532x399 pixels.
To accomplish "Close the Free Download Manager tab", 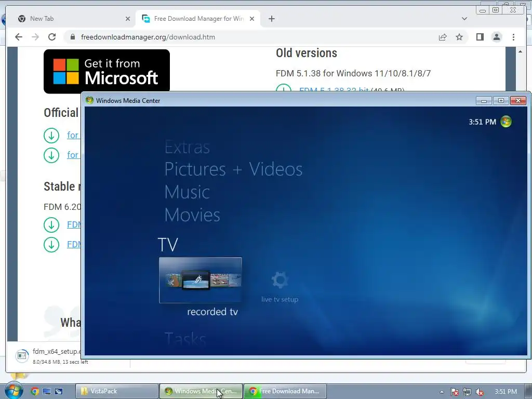I will point(252,19).
